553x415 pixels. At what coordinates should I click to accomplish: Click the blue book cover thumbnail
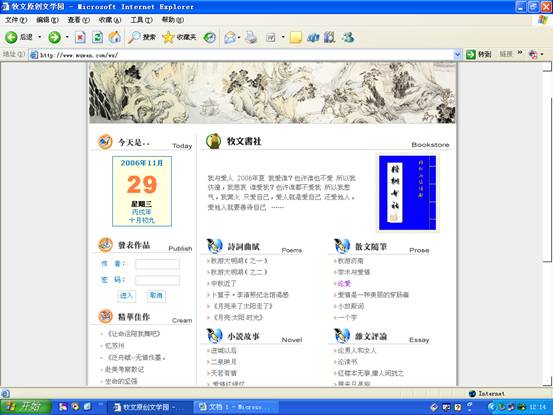[x=407, y=193]
